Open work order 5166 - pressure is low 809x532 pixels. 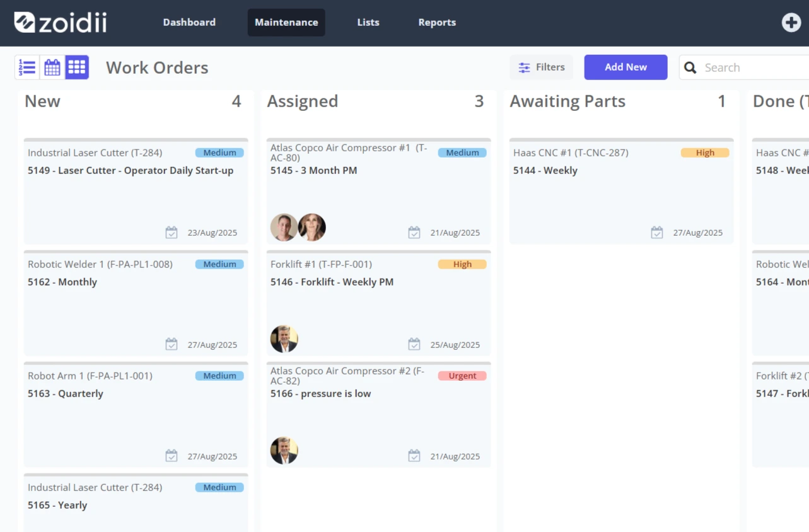point(321,393)
